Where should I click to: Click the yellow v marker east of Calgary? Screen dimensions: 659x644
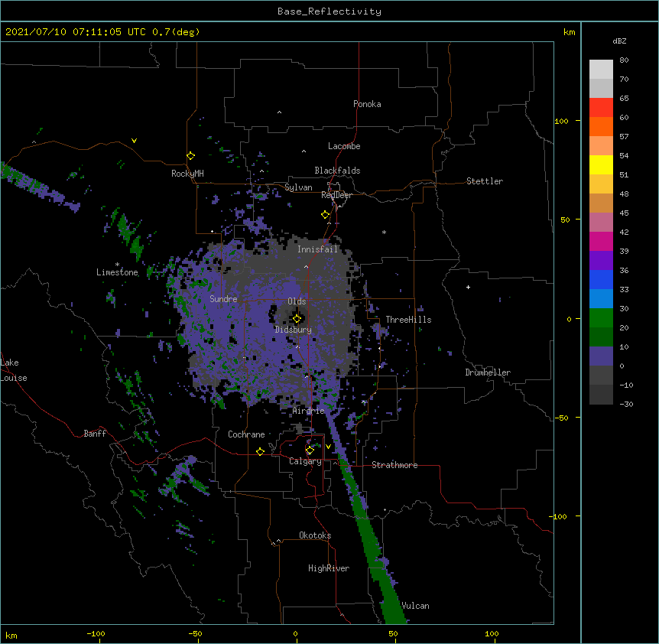coord(328,447)
